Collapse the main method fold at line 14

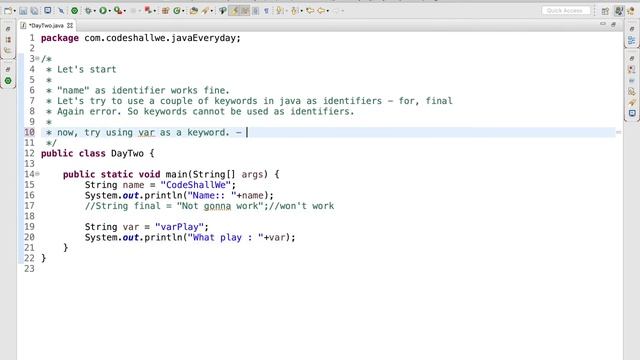pyautogui.click(x=37, y=174)
